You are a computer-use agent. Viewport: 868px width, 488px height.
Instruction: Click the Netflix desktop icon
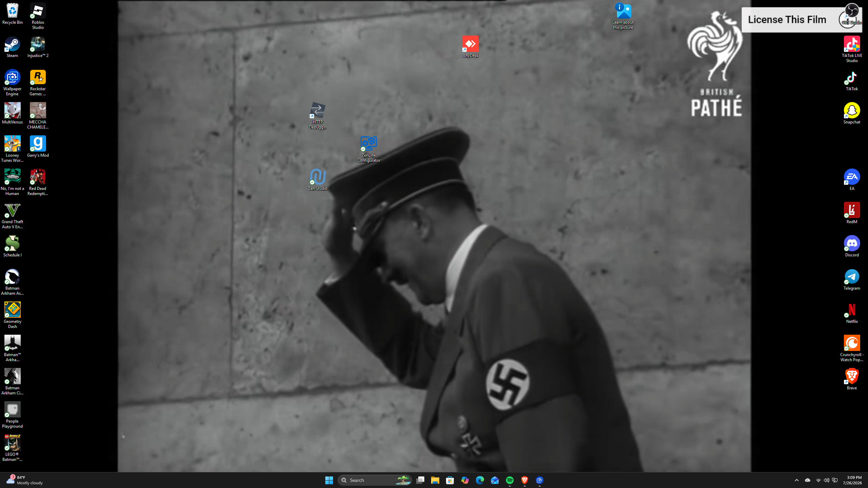tap(851, 313)
